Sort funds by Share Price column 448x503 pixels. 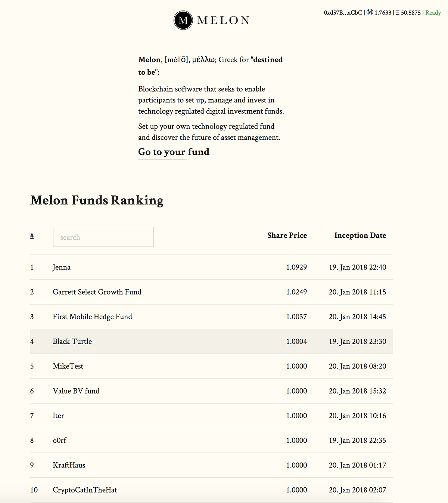(287, 235)
